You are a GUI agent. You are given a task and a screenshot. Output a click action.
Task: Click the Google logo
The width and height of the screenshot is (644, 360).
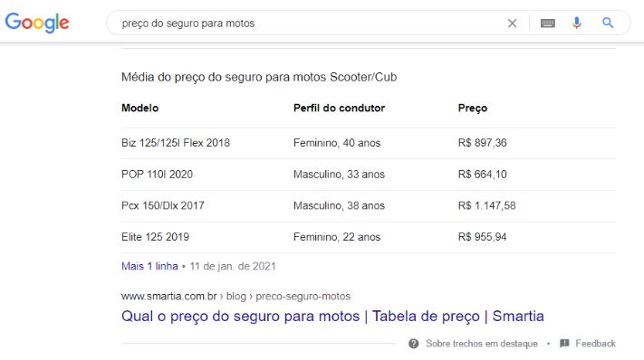pyautogui.click(x=37, y=23)
